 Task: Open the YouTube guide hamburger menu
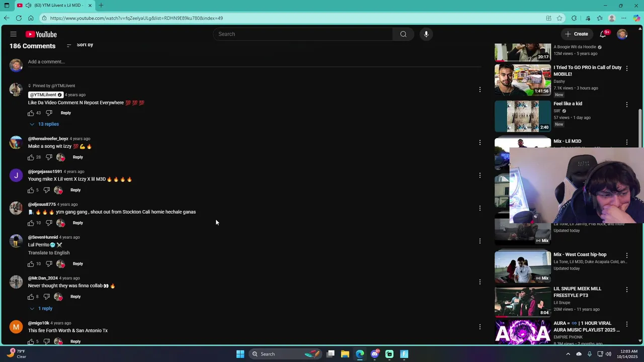14,34
